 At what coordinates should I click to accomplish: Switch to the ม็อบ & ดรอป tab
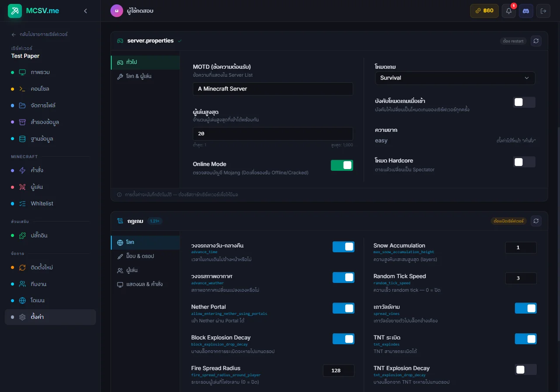coord(140,256)
